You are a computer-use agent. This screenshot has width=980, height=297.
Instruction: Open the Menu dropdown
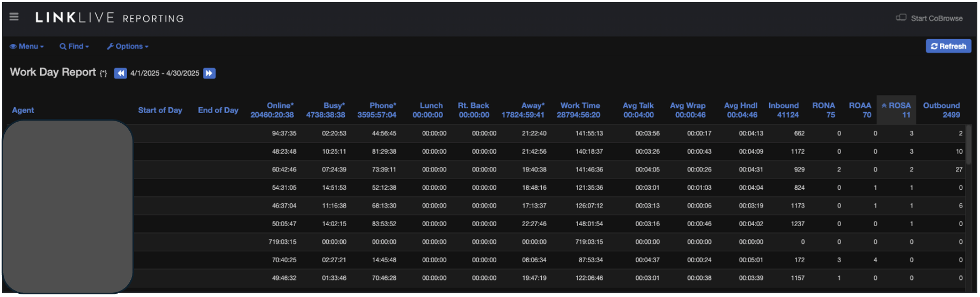click(27, 47)
